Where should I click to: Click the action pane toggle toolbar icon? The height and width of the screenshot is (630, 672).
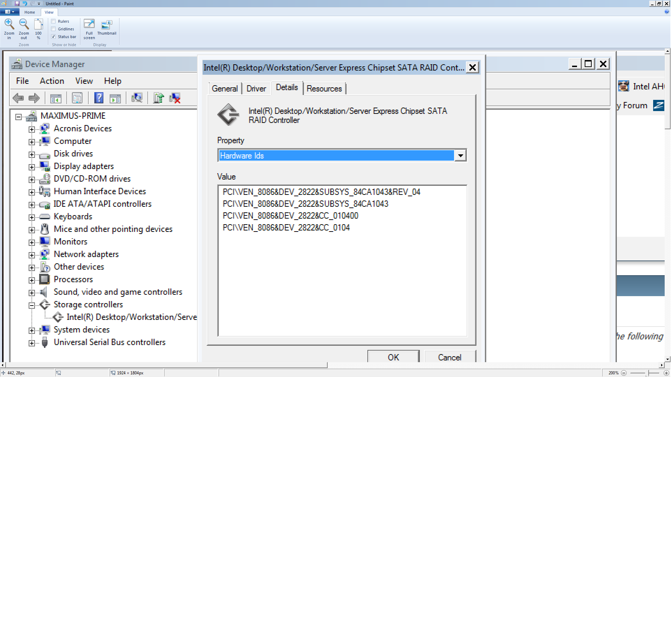pyautogui.click(x=115, y=98)
